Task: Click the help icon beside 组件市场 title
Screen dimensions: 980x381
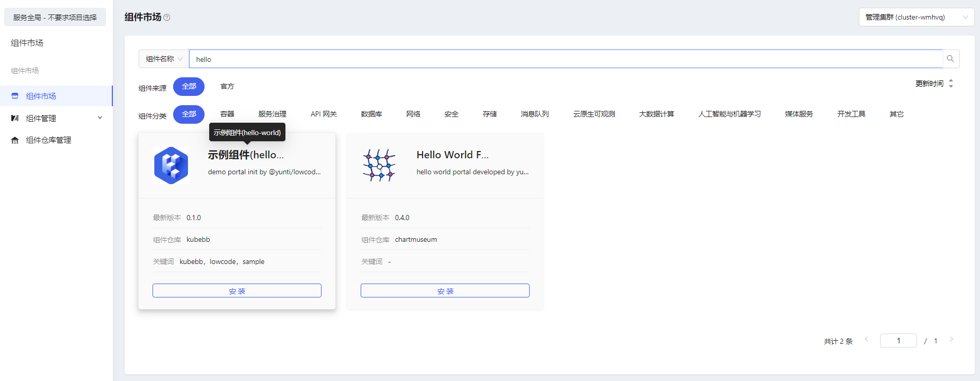Action: click(167, 18)
